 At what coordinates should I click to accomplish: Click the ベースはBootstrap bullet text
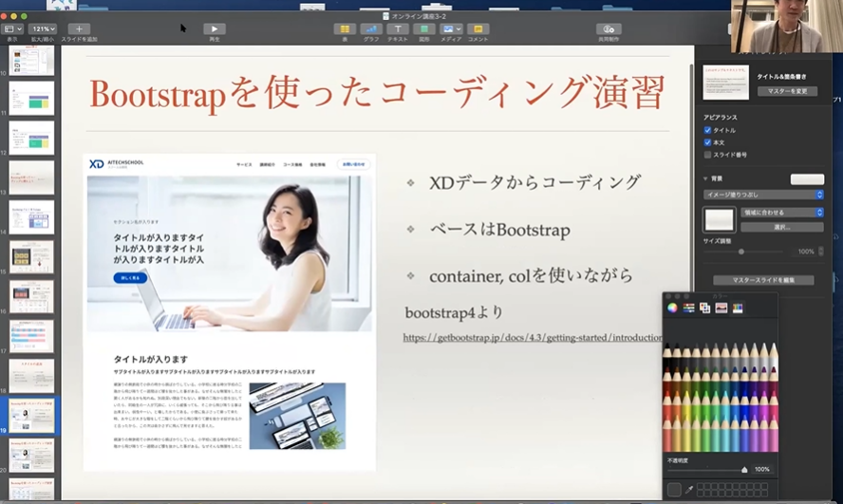tap(499, 230)
